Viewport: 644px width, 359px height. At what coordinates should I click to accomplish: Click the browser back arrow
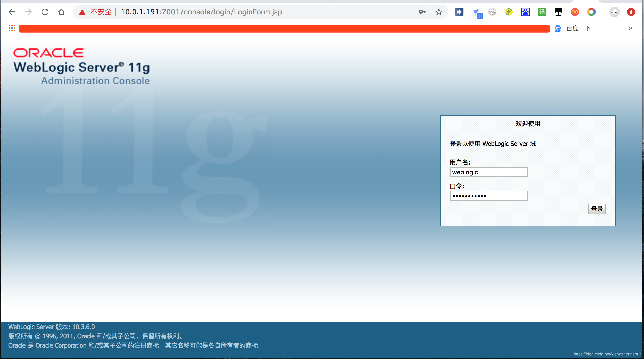(12, 12)
